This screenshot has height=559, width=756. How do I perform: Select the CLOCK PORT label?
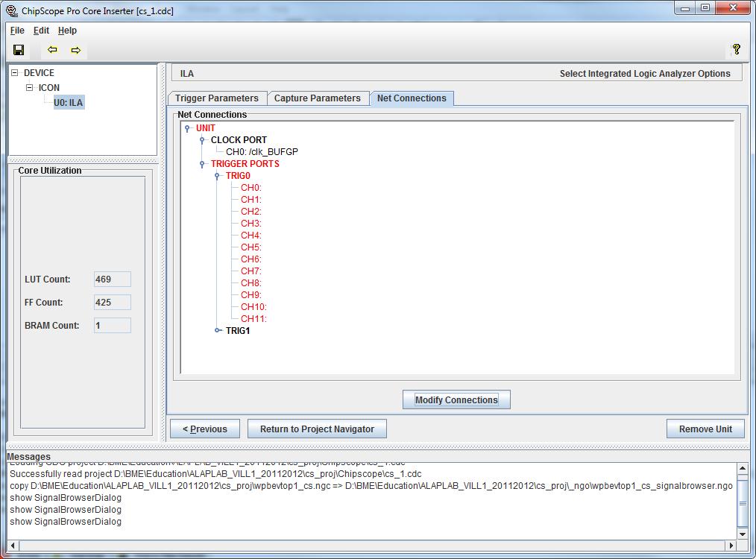click(239, 140)
